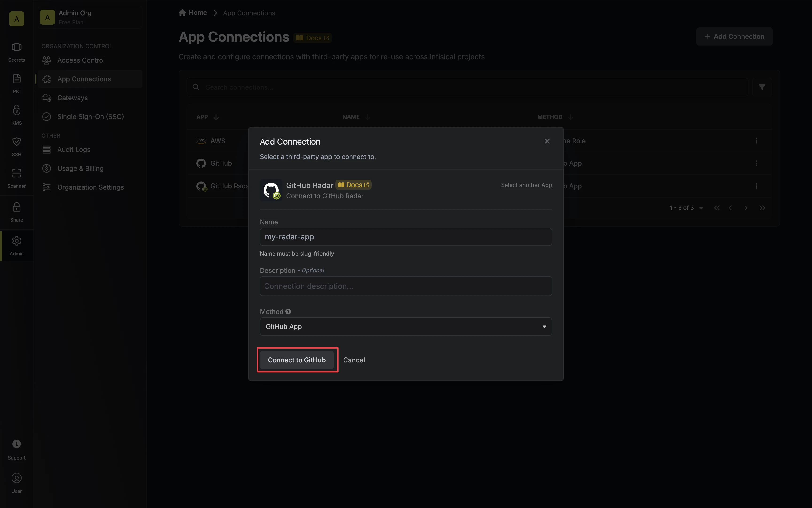
Task: Open the Secrets section in sidebar
Action: [16, 52]
